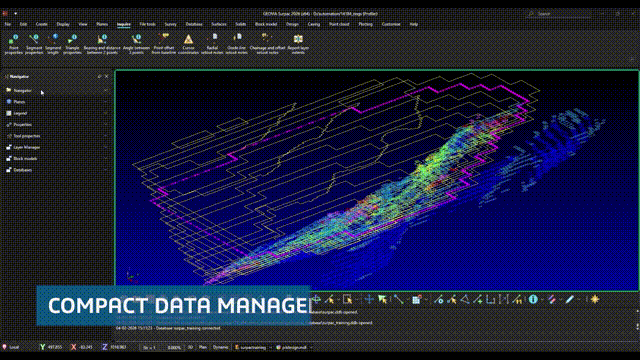The image size is (640, 360).
Task: Open dropdown arrow beside the pencil icon
Action: click(578, 300)
